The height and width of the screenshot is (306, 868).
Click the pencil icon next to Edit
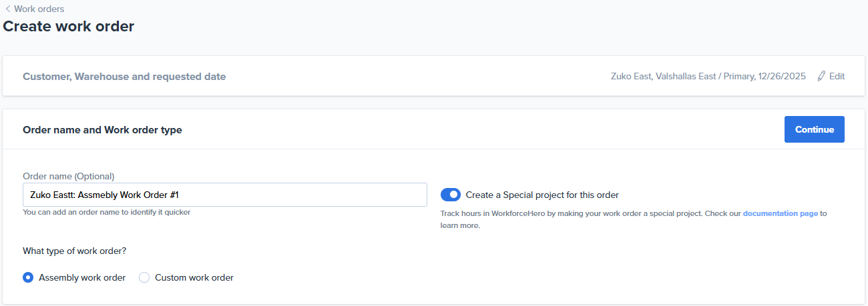(821, 76)
